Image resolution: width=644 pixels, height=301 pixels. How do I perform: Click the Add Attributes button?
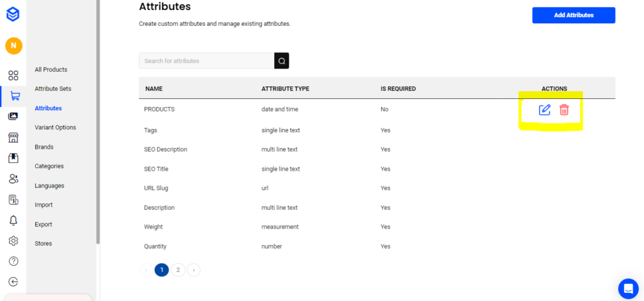pos(574,15)
